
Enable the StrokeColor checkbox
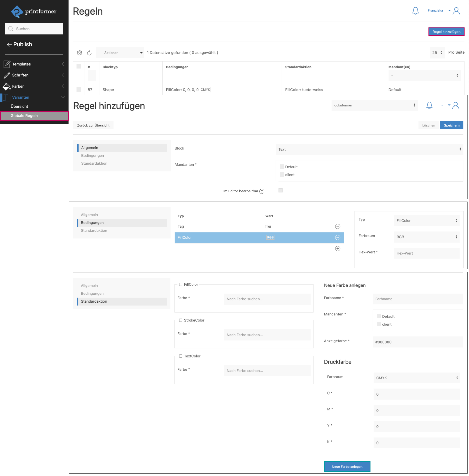pyautogui.click(x=180, y=320)
